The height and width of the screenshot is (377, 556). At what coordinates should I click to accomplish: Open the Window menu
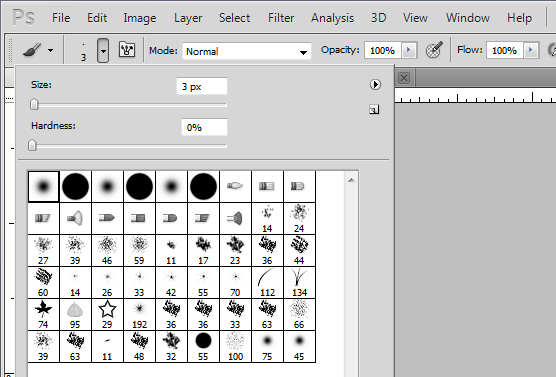pyautogui.click(x=468, y=18)
